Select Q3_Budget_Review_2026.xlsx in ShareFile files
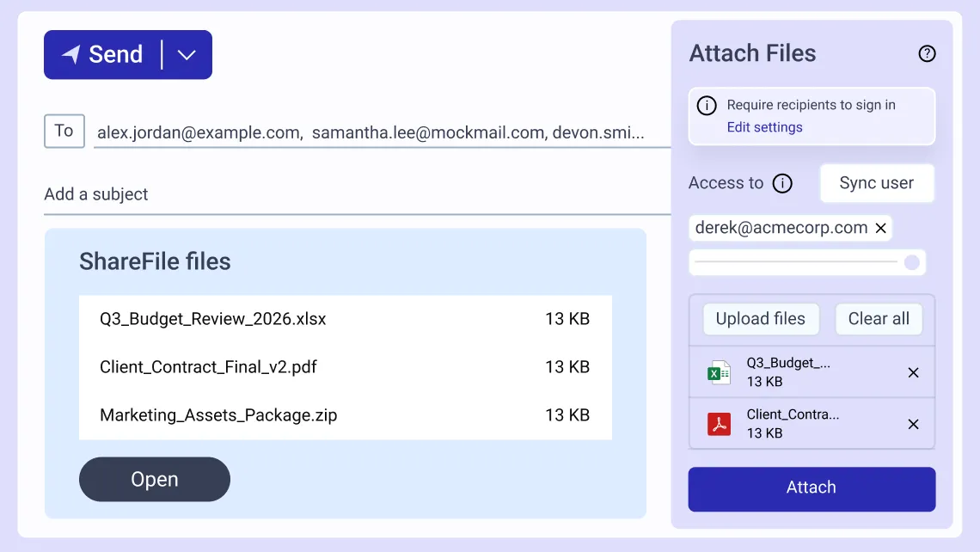This screenshot has width=980, height=552. (x=345, y=319)
